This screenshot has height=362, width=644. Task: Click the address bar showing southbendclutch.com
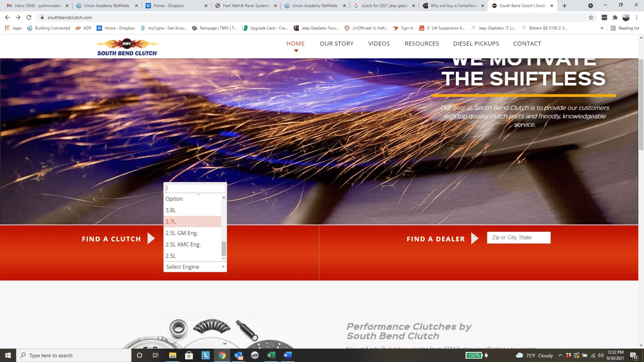pos(312,17)
